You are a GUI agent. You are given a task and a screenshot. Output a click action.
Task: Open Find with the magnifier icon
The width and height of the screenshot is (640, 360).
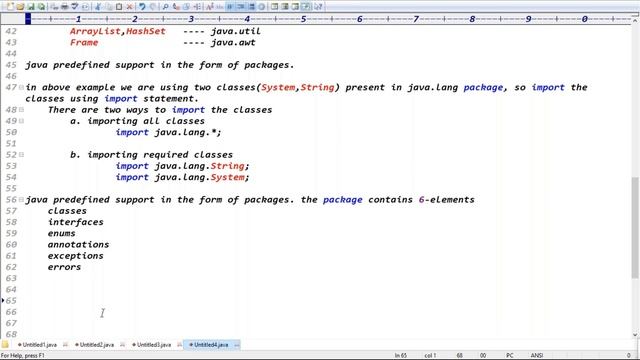point(165,7)
